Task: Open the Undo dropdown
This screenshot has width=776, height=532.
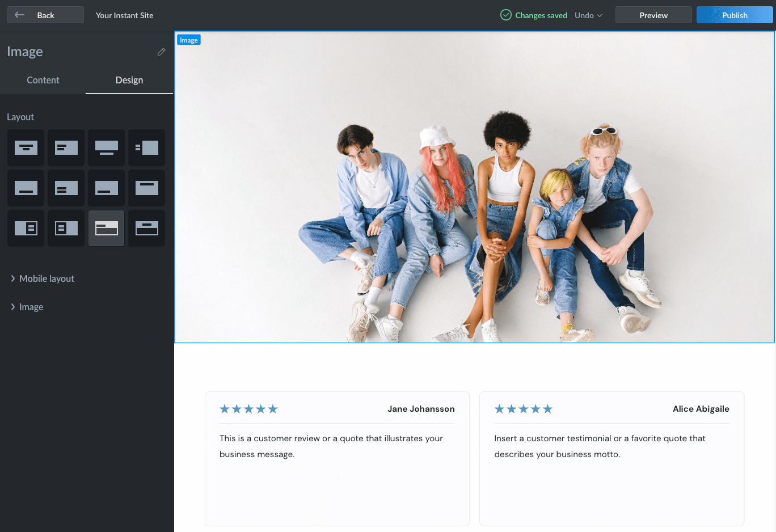Action: (x=588, y=15)
